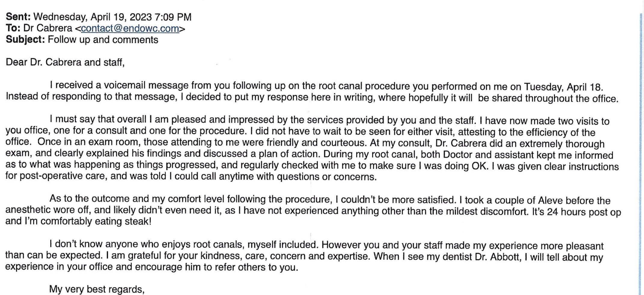Click the 'My very best regards,' closing
The width and height of the screenshot is (644, 295).
tap(97, 289)
